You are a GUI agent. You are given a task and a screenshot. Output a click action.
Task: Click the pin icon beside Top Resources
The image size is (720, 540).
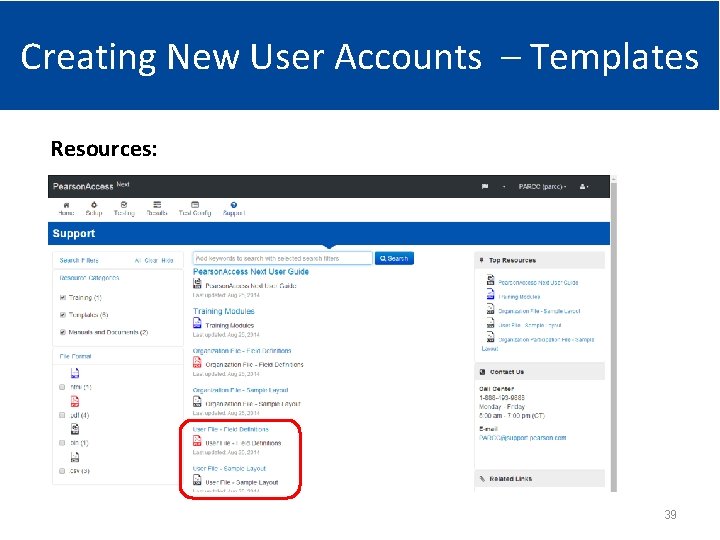tap(482, 260)
